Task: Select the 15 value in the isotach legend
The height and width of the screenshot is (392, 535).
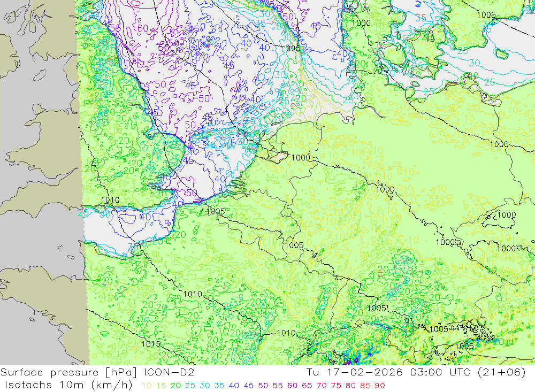Action: [161, 386]
